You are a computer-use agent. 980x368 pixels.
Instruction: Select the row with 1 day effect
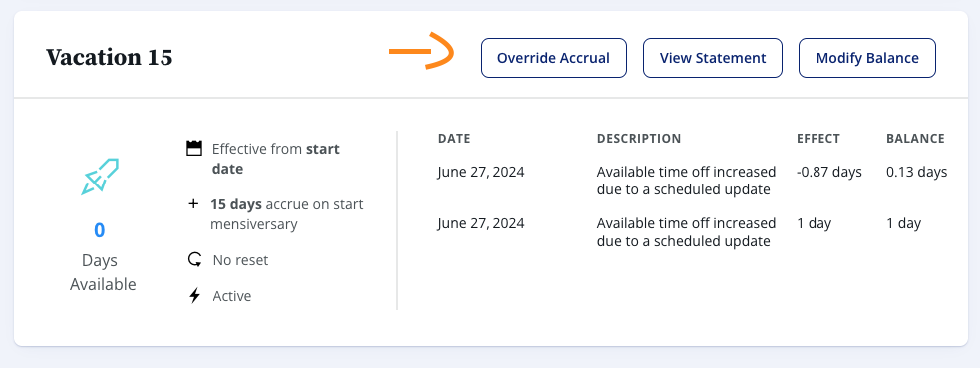(693, 232)
